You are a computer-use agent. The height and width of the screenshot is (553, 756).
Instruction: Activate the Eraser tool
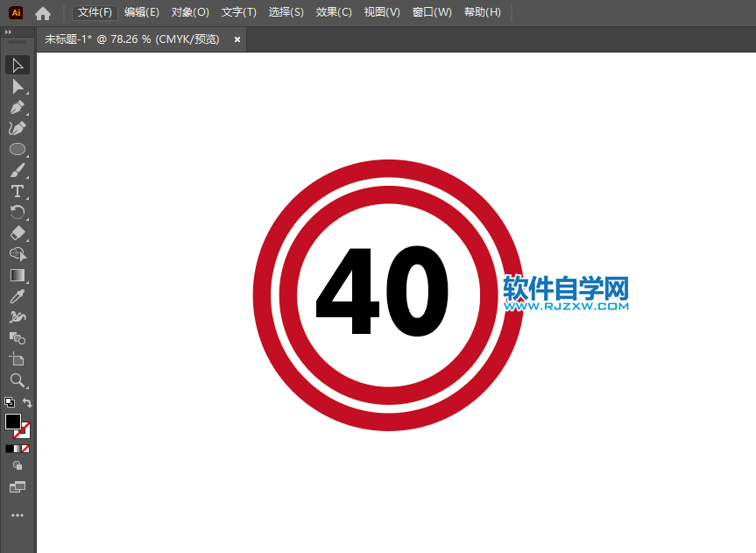[x=18, y=233]
